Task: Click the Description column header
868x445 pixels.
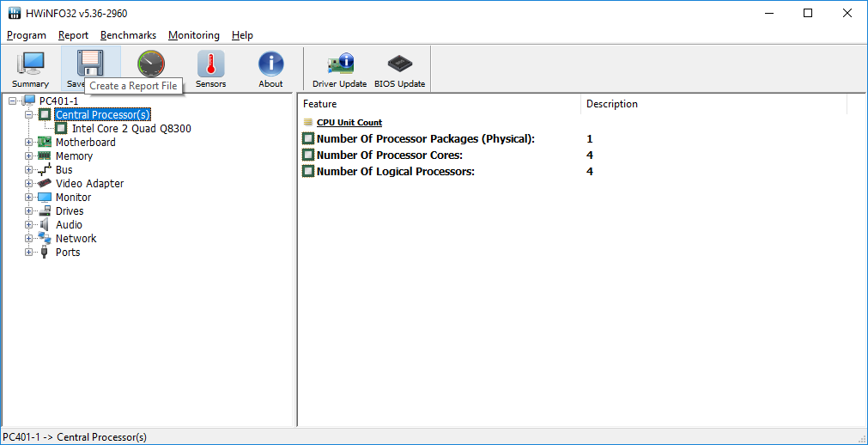Action: pos(714,104)
